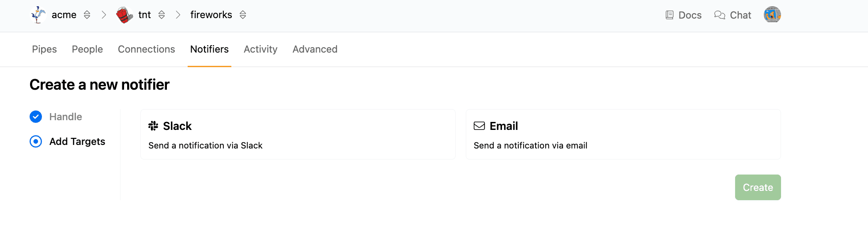The image size is (868, 228).
Task: Expand the fireworks switcher arrows
Action: point(243,15)
